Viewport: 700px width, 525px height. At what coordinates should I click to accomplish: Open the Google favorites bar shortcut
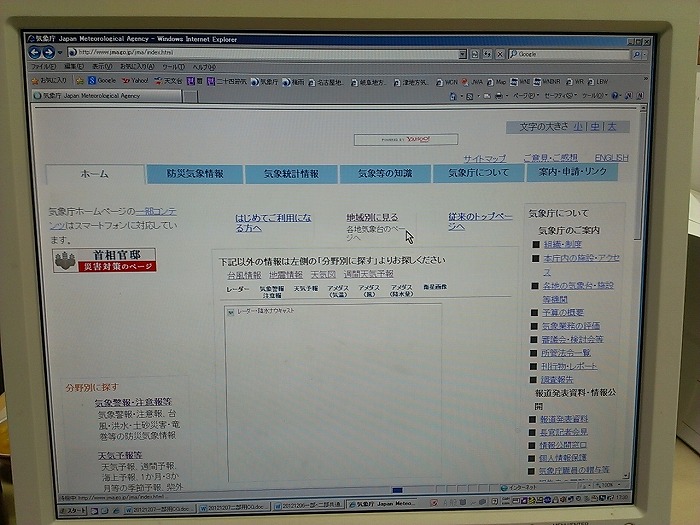[x=102, y=81]
